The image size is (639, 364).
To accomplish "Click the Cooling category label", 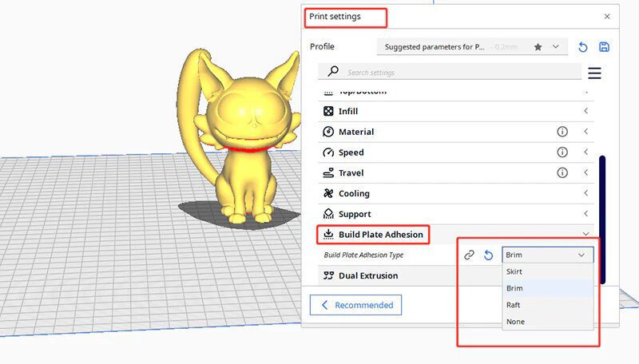I will click(354, 193).
